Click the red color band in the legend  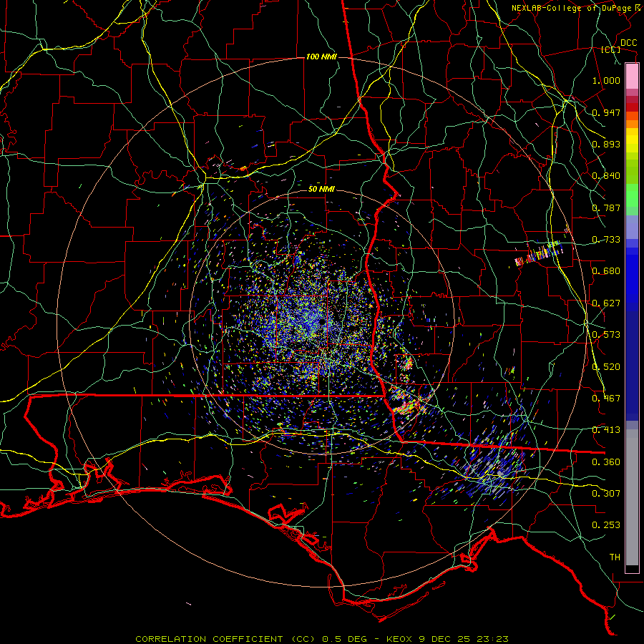click(632, 107)
